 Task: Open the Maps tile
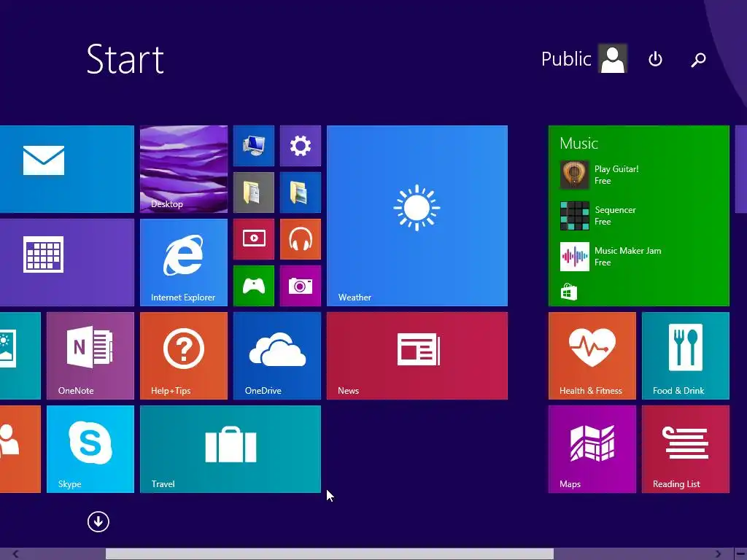click(592, 449)
